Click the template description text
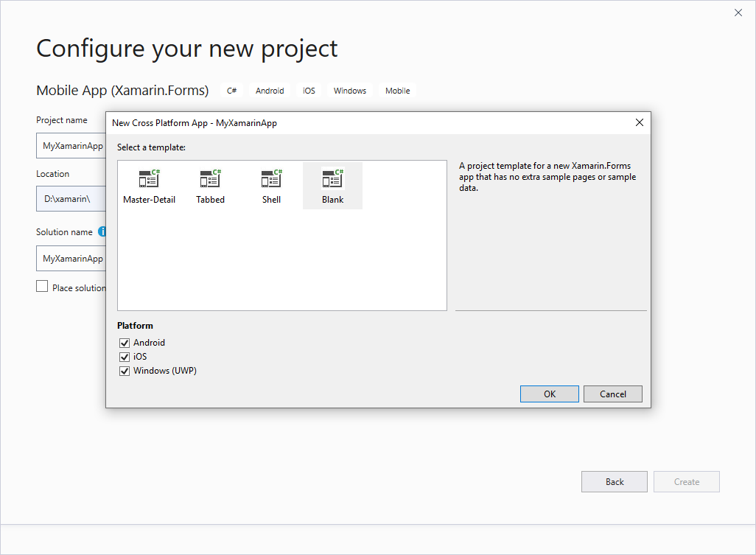 click(x=547, y=177)
